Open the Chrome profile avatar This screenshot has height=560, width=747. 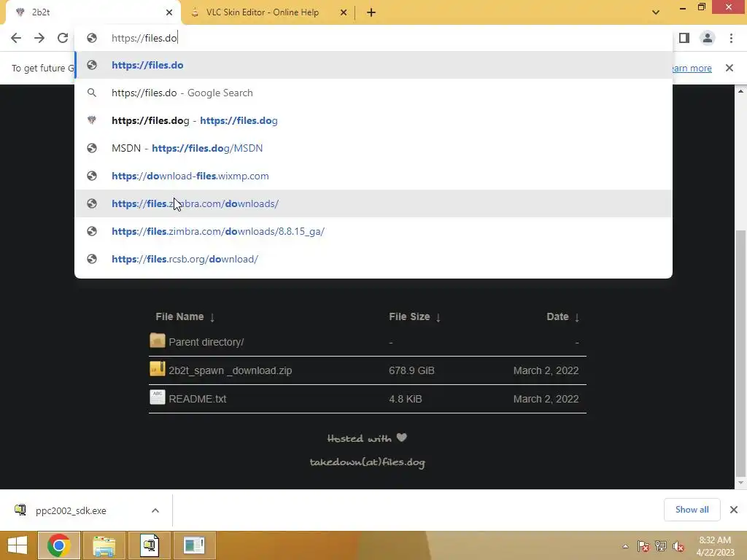[x=708, y=38]
